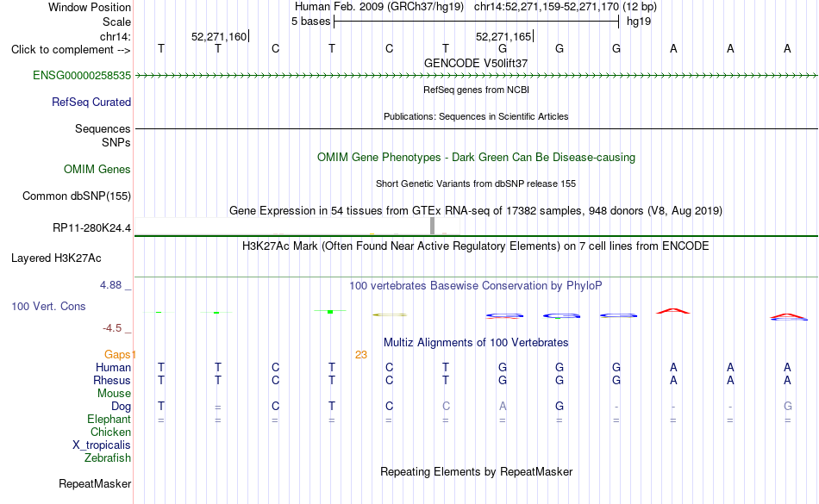Click the orange 23 gap count
The height and width of the screenshot is (504, 819).
pyautogui.click(x=361, y=355)
